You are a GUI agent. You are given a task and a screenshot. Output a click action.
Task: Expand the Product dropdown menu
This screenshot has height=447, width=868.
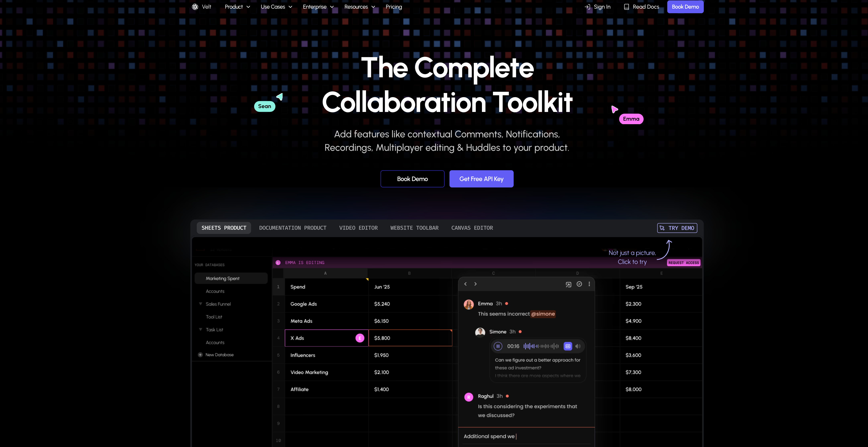(x=237, y=7)
